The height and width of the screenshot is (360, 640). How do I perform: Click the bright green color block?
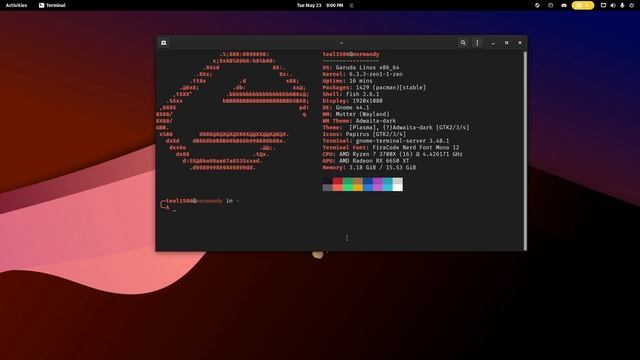pos(348,187)
